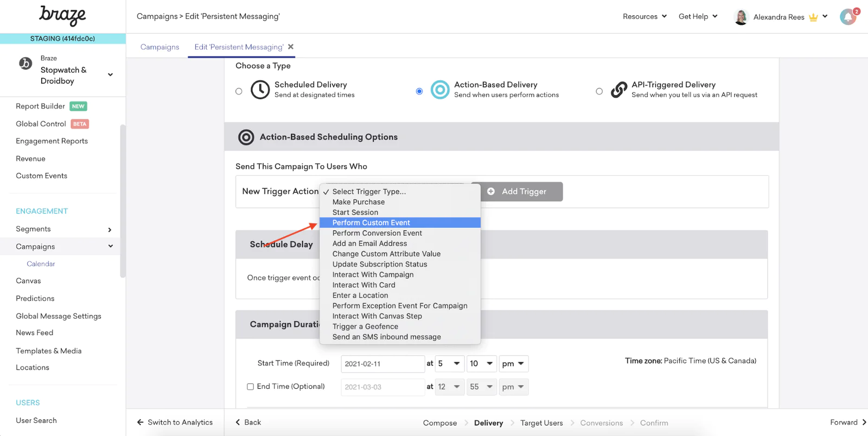Select the API-Triggered Delivery radio button
Screen dimensions: 868x436
point(599,91)
